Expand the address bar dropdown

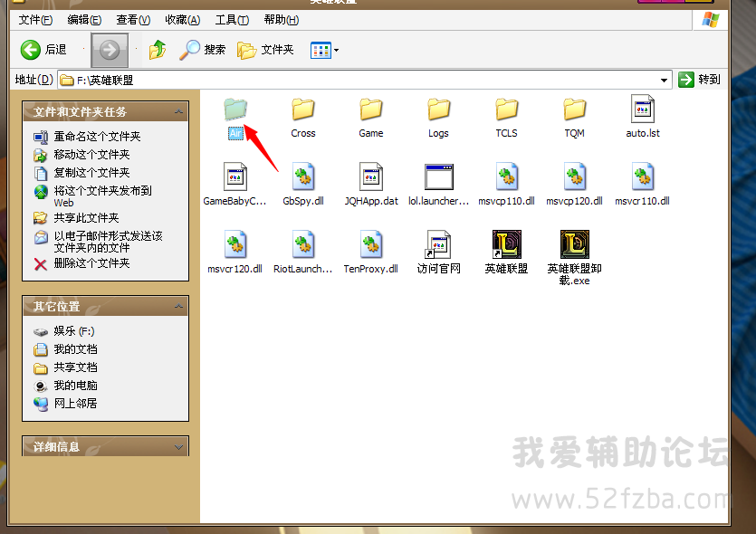(x=664, y=80)
